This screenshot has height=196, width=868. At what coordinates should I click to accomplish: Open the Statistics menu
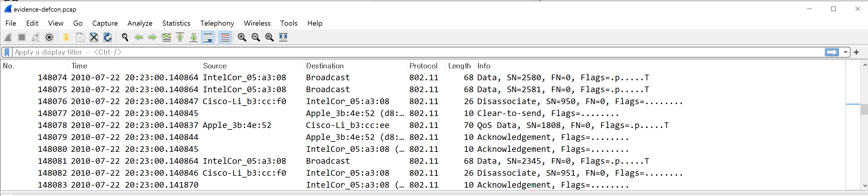point(176,23)
